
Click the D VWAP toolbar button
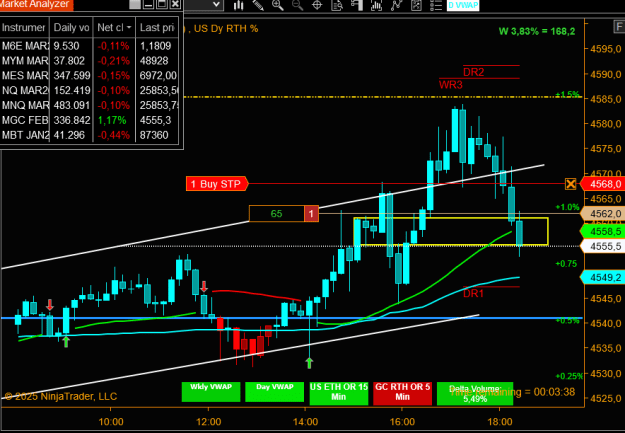463,5
